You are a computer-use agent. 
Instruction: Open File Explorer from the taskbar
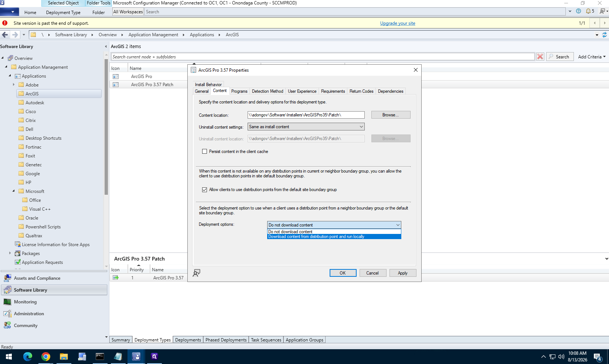(64, 357)
